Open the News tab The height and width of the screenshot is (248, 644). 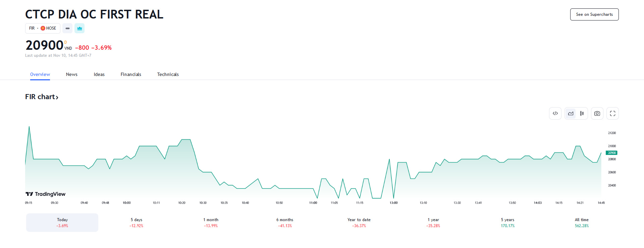click(x=72, y=74)
